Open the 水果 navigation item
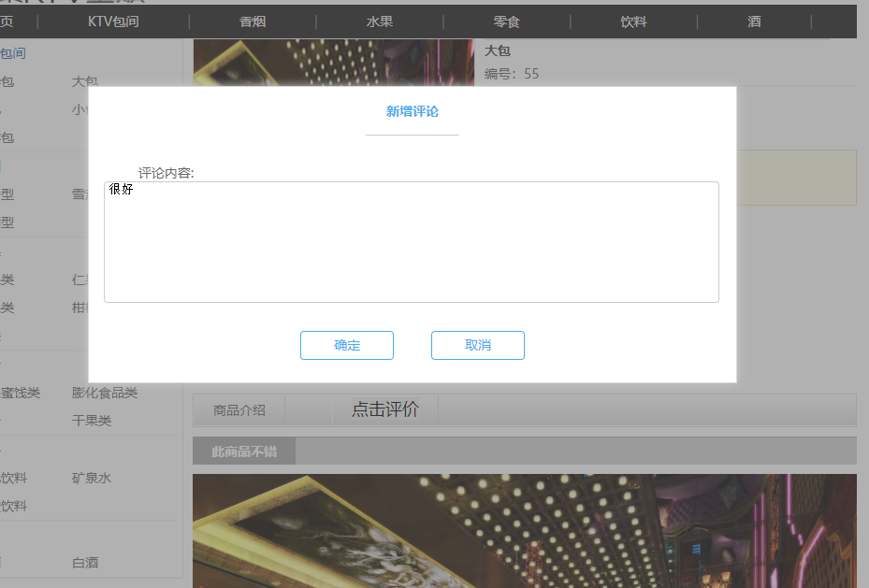The height and width of the screenshot is (588, 869). pos(380,22)
